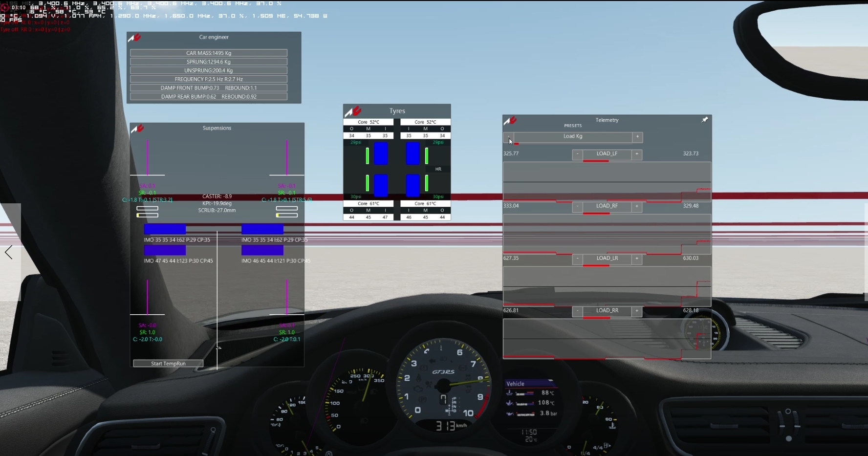The width and height of the screenshot is (868, 456).
Task: Click the 325.77 LOAD_LF minimum value
Action: tap(511, 153)
